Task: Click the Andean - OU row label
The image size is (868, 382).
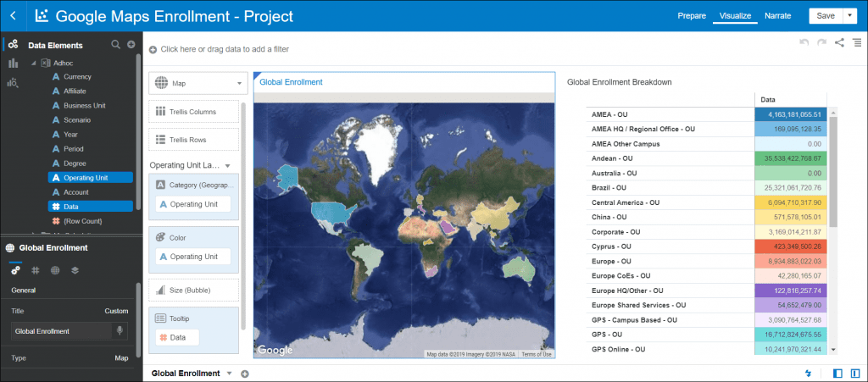Action: coord(612,158)
